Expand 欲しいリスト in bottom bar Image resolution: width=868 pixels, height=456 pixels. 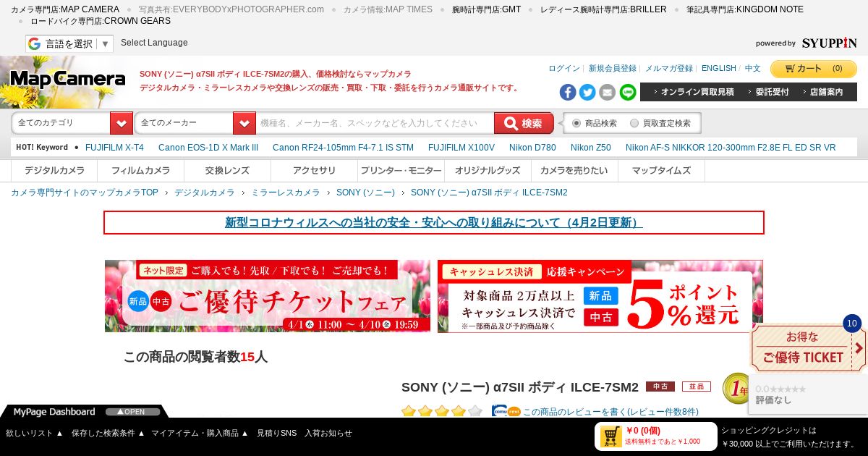(x=35, y=433)
